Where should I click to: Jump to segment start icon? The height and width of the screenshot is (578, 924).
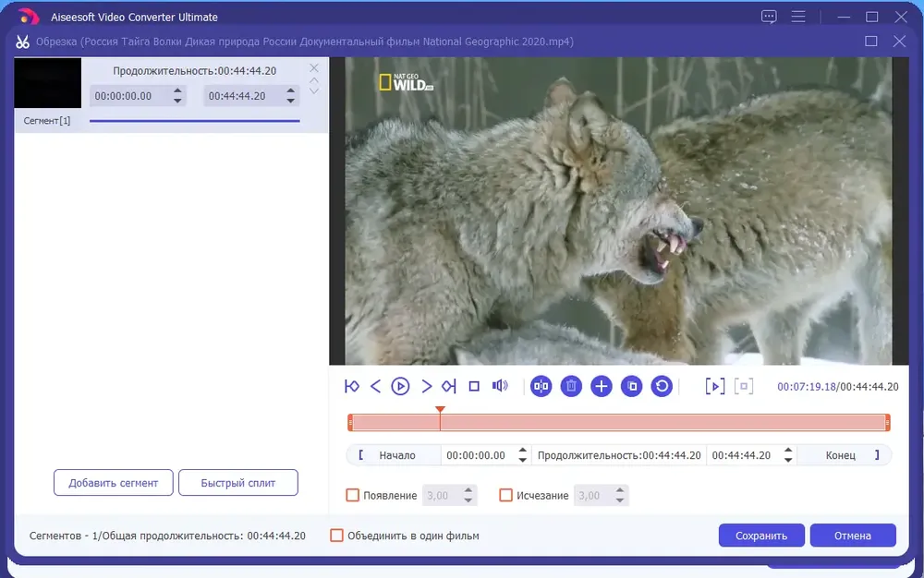coord(352,386)
